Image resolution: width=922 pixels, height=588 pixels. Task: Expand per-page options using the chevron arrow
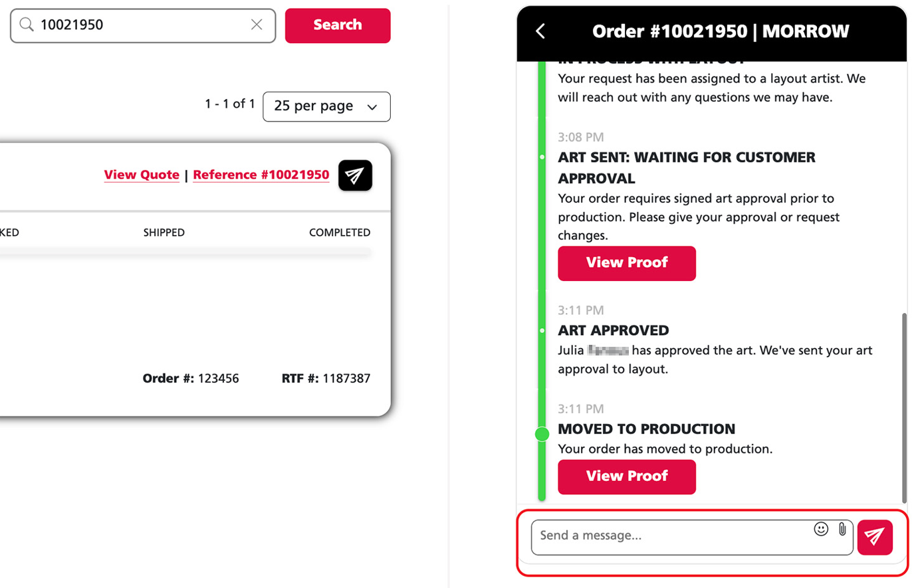click(372, 107)
